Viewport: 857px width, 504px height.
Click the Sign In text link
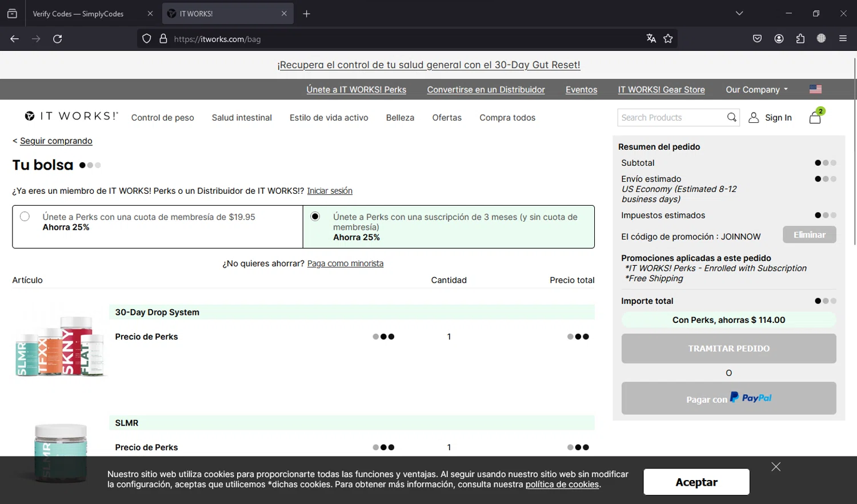click(778, 118)
